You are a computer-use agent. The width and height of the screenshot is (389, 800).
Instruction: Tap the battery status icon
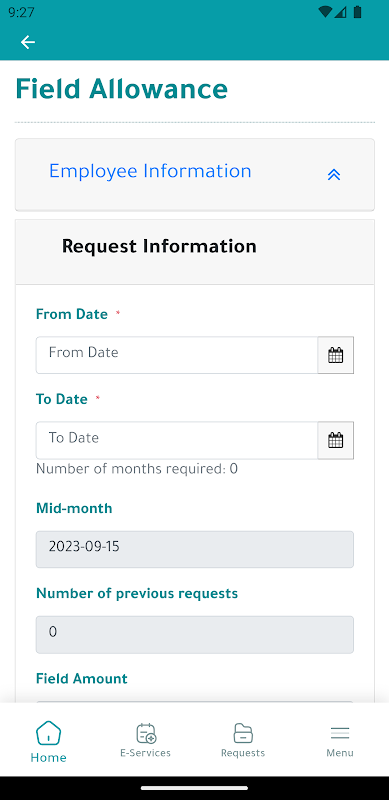357,12
